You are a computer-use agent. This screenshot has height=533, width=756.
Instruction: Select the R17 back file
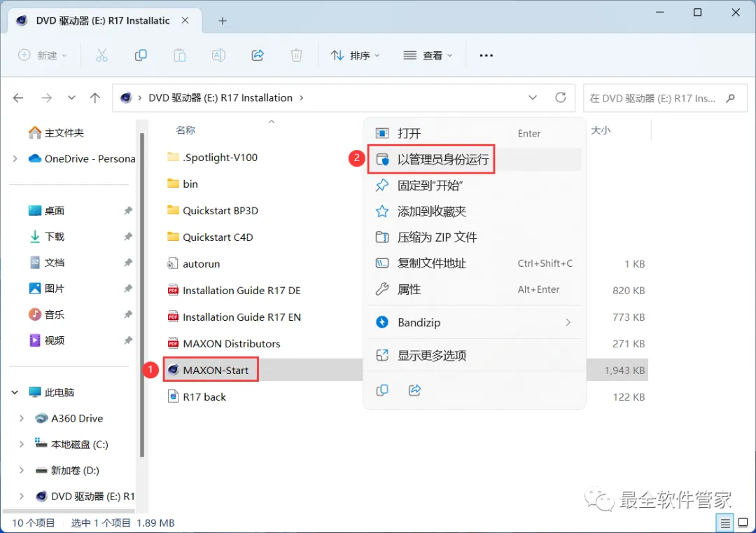pyautogui.click(x=196, y=397)
